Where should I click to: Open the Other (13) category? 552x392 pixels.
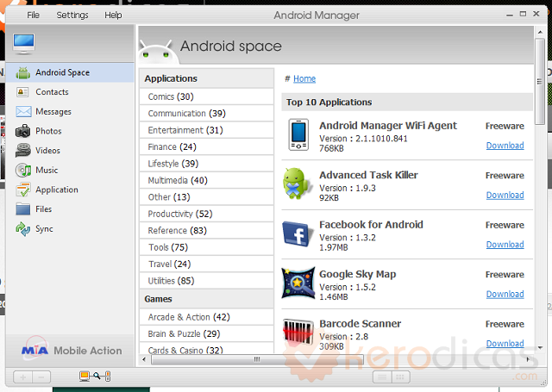pyautogui.click(x=207, y=197)
